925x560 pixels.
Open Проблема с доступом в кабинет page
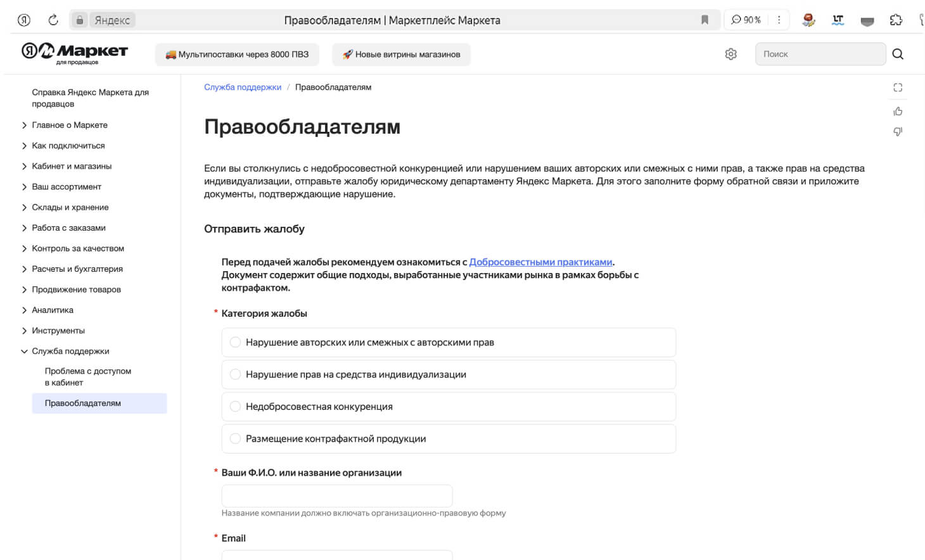pos(88,377)
